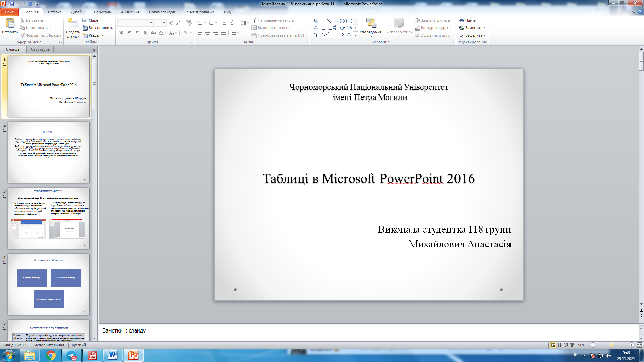This screenshot has height=362, width=644.
Task: Select the Rectangle shape in gallery
Action: point(335,21)
